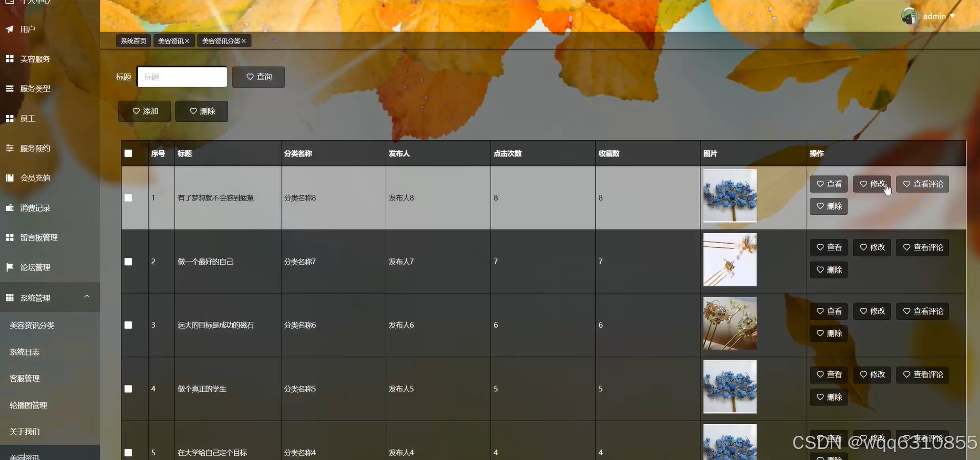Click the 美容服务 grid icon
Image resolution: width=980 pixels, height=460 pixels.
coord(9,59)
